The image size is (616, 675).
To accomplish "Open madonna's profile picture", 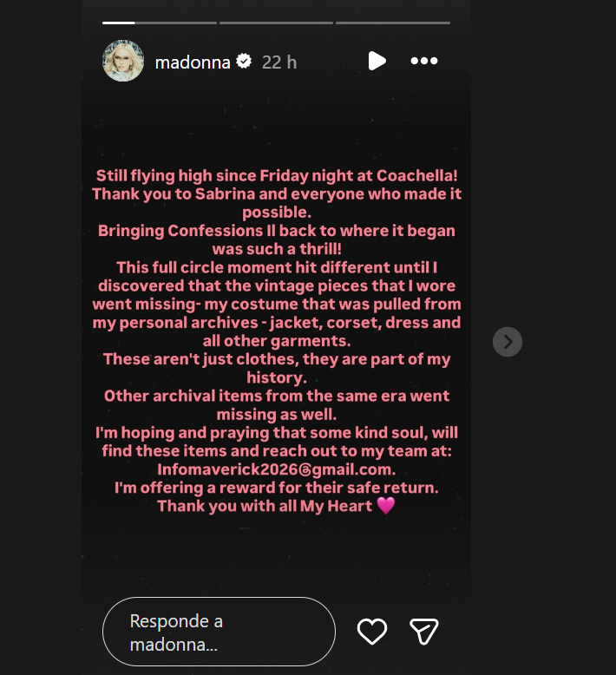I will tap(123, 61).
